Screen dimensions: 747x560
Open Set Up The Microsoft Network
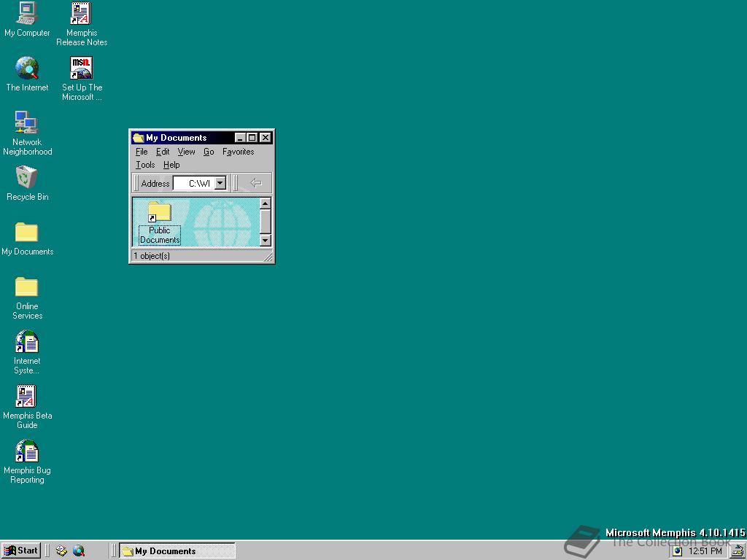coord(81,68)
